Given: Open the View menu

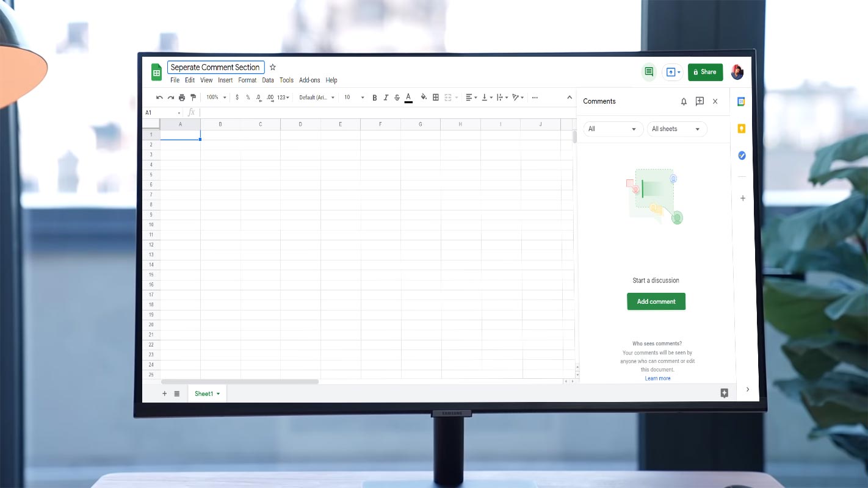Looking at the screenshot, I should pos(206,81).
